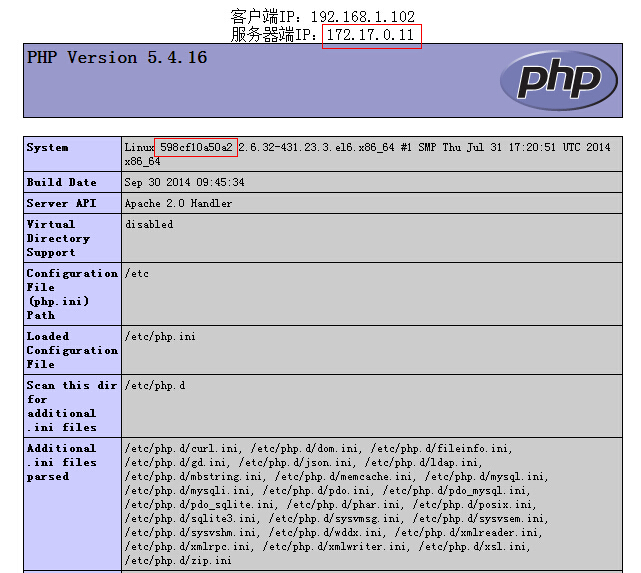Image resolution: width=641 pixels, height=573 pixels.
Task: Click the x86_64 text on System second line
Action: coord(143,161)
